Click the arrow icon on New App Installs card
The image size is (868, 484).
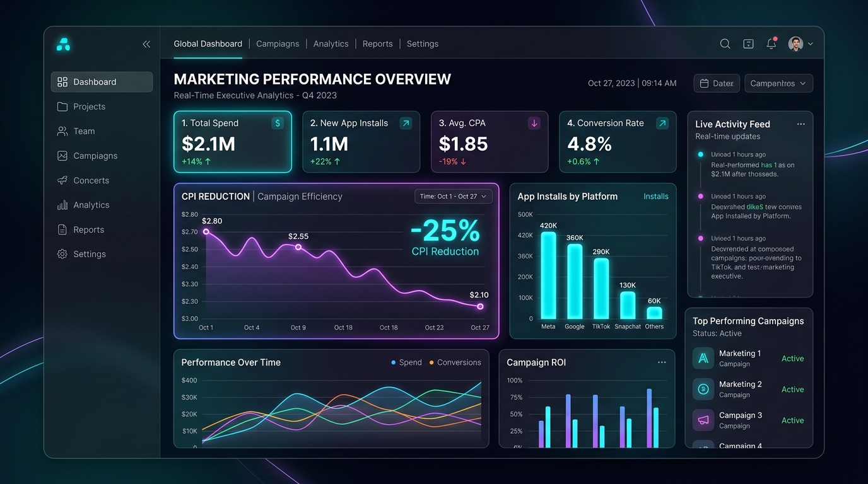(x=406, y=123)
